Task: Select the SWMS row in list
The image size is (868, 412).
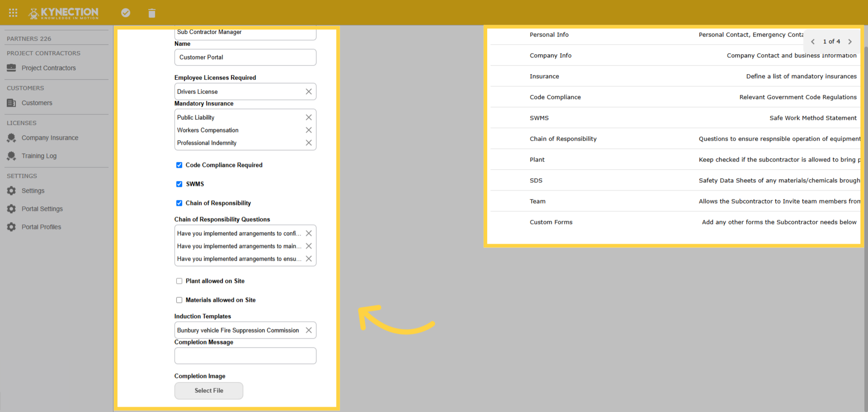Action: coord(675,118)
